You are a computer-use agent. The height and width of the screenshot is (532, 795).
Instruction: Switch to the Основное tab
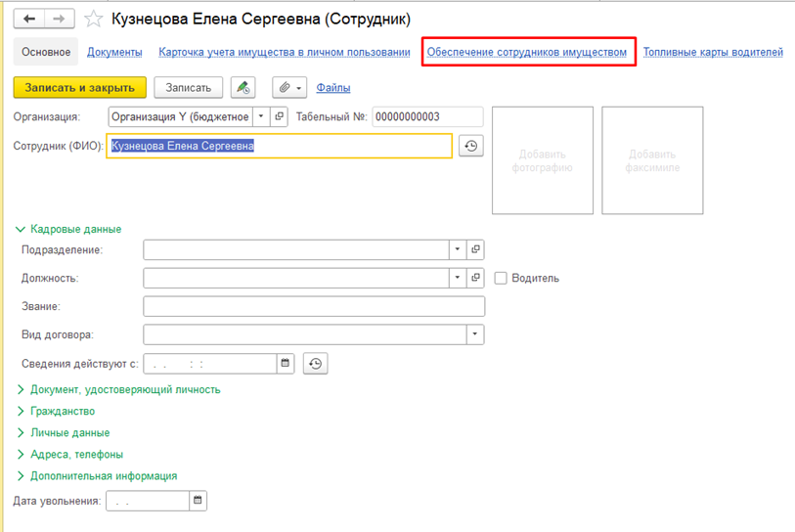46,52
